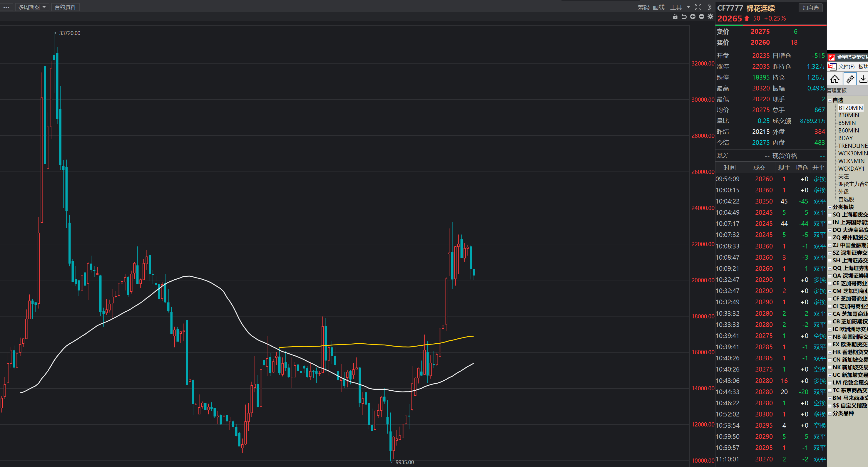
Task: Click the lock chart icon
Action: pos(675,17)
